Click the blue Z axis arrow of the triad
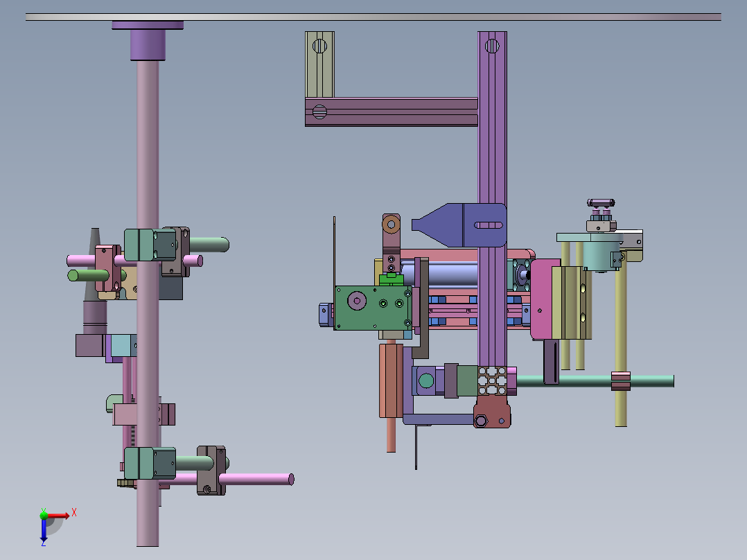Viewport: 747px width, 560px height. coord(44,530)
